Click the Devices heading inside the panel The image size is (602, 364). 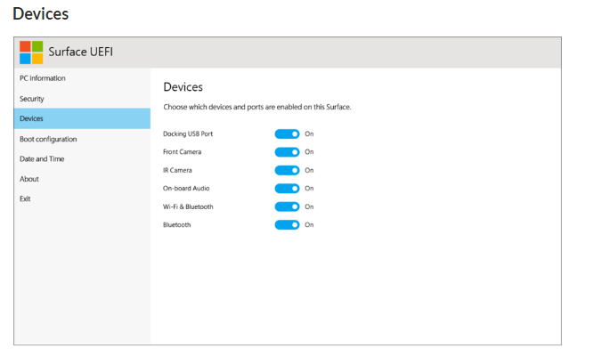183,87
